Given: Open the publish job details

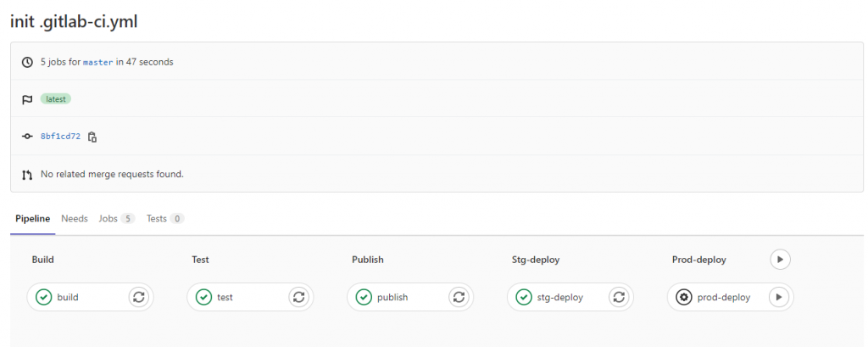Looking at the screenshot, I should (x=392, y=297).
